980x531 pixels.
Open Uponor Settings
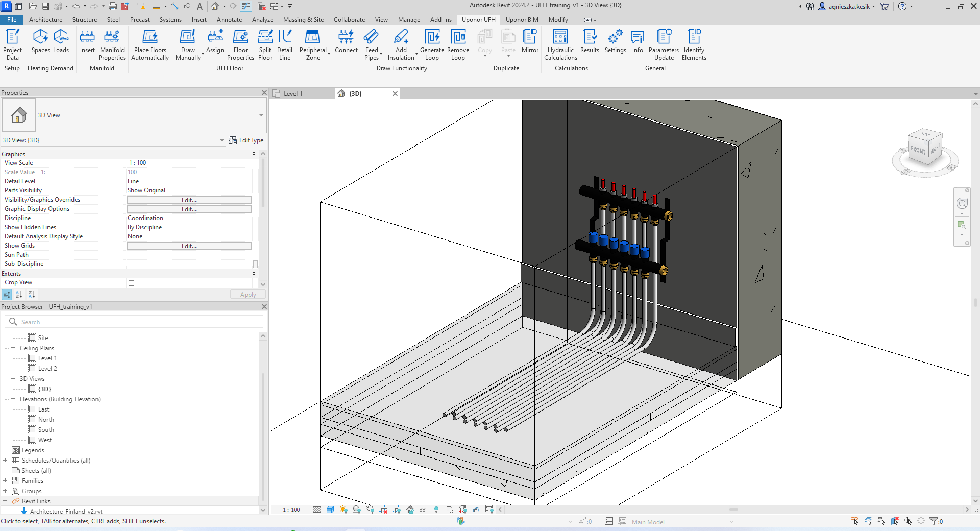615,41
